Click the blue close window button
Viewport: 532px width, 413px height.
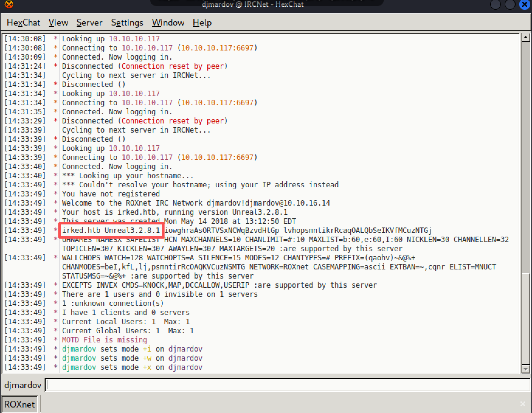point(525,5)
